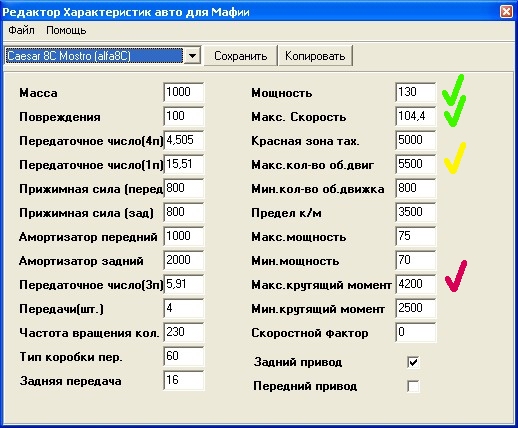Click the green checkmark beside Мощность
The image size is (518, 428).
tap(453, 89)
